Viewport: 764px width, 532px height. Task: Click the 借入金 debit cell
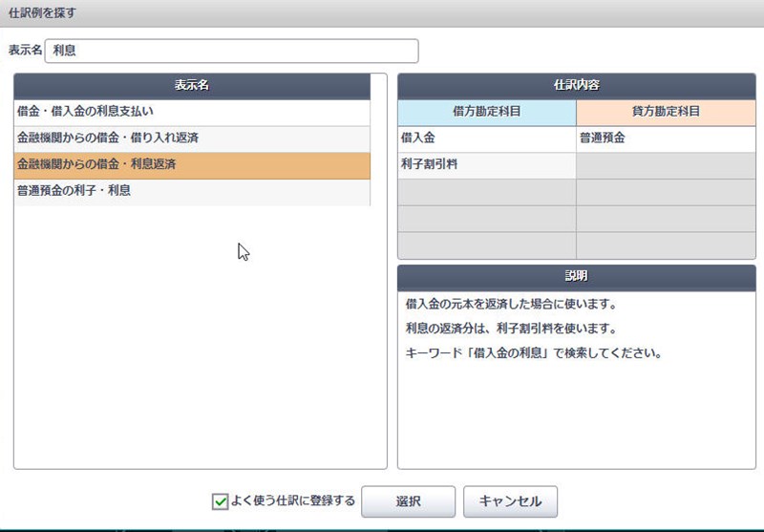pos(487,138)
